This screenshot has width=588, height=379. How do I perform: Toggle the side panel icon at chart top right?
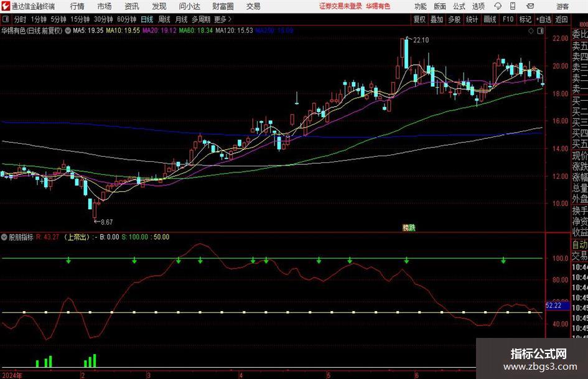click(x=540, y=31)
